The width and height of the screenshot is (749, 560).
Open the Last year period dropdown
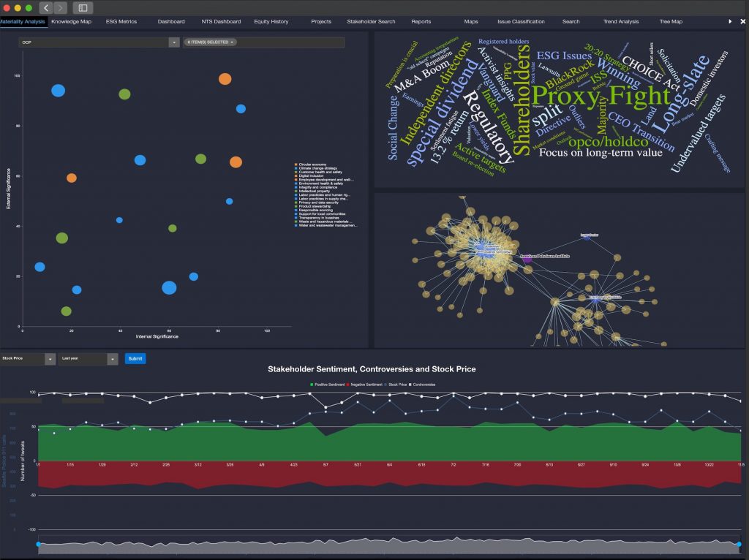click(112, 359)
